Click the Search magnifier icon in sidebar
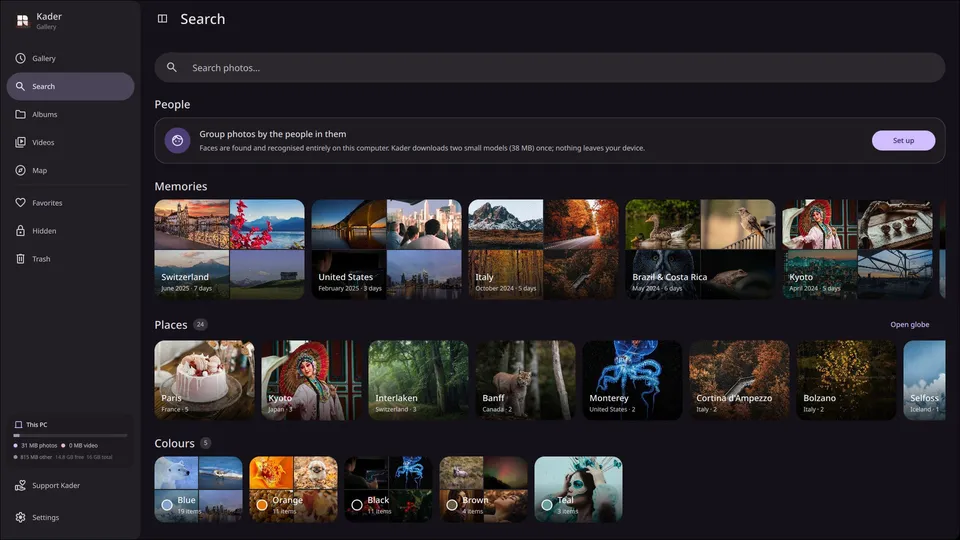 pyautogui.click(x=20, y=86)
